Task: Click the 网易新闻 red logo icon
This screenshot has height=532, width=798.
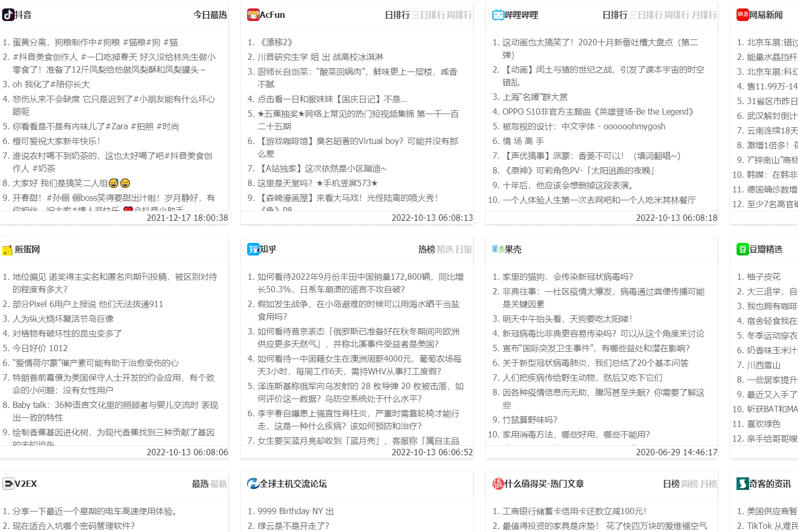Action: tap(743, 15)
